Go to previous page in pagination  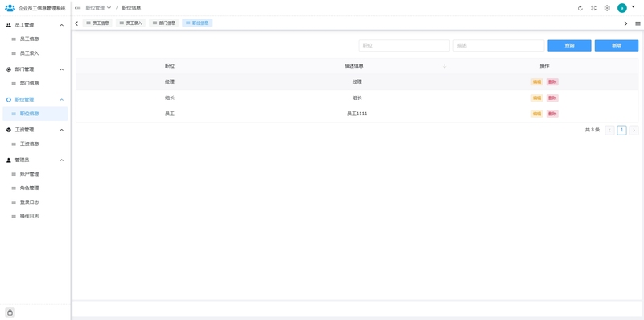click(x=610, y=131)
